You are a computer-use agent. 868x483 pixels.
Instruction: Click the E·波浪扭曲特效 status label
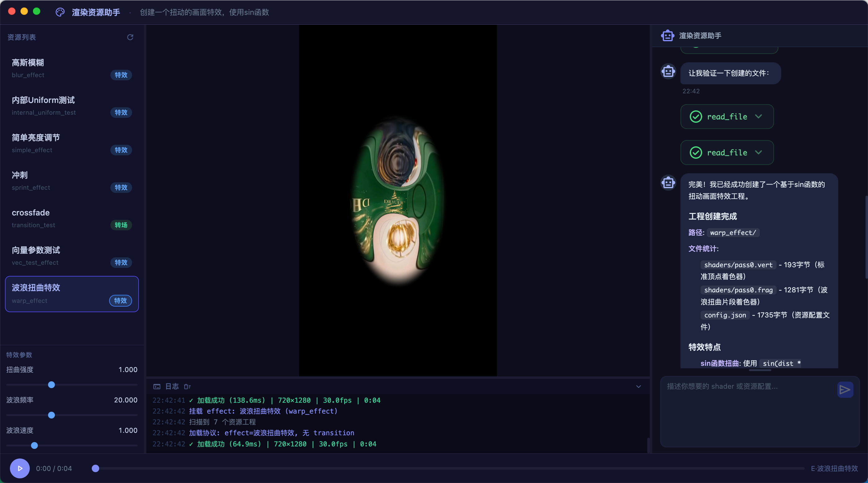pos(834,468)
